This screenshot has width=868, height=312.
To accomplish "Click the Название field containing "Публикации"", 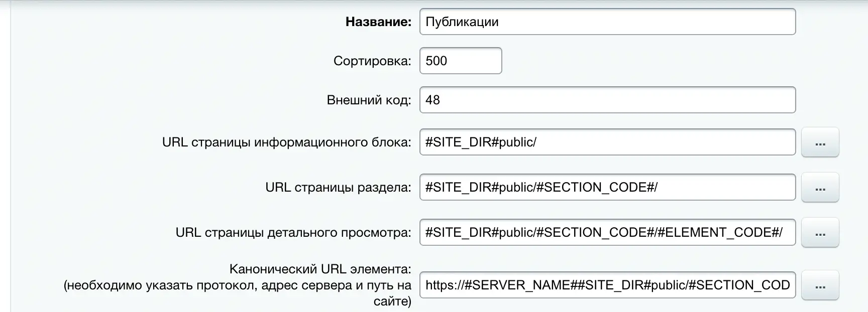I will click(x=607, y=22).
